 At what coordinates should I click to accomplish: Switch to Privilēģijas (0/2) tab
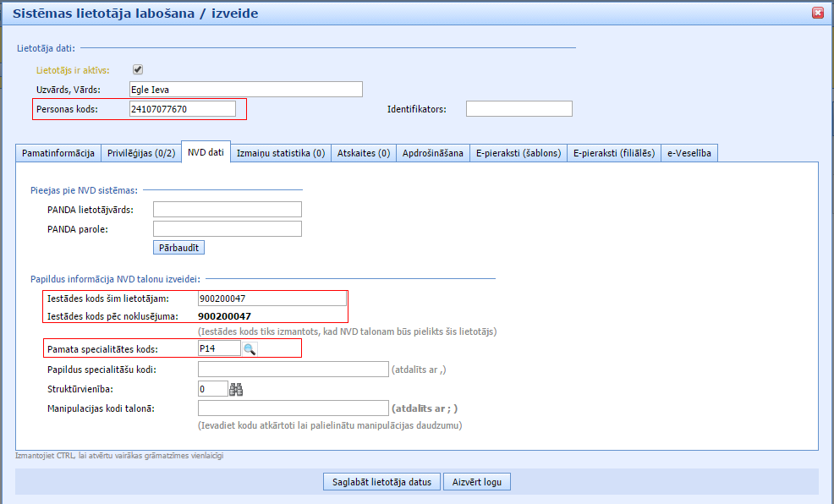(x=141, y=153)
